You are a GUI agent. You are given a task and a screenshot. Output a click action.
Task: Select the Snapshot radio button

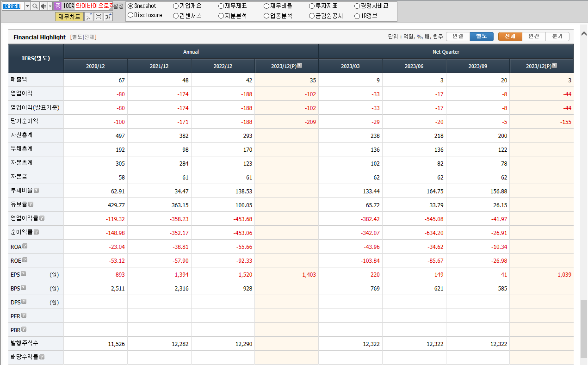pyautogui.click(x=130, y=6)
